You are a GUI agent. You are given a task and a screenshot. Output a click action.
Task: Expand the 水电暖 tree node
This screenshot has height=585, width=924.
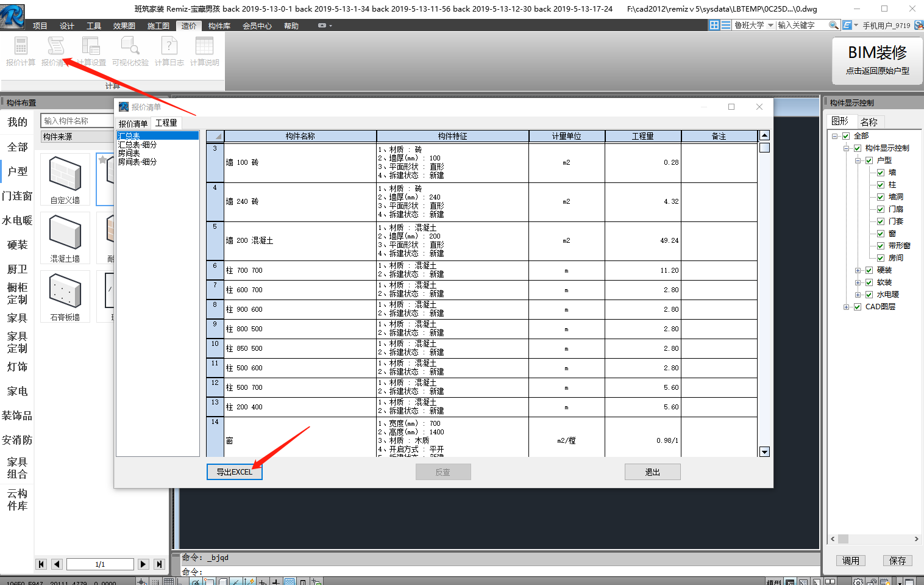pos(858,295)
